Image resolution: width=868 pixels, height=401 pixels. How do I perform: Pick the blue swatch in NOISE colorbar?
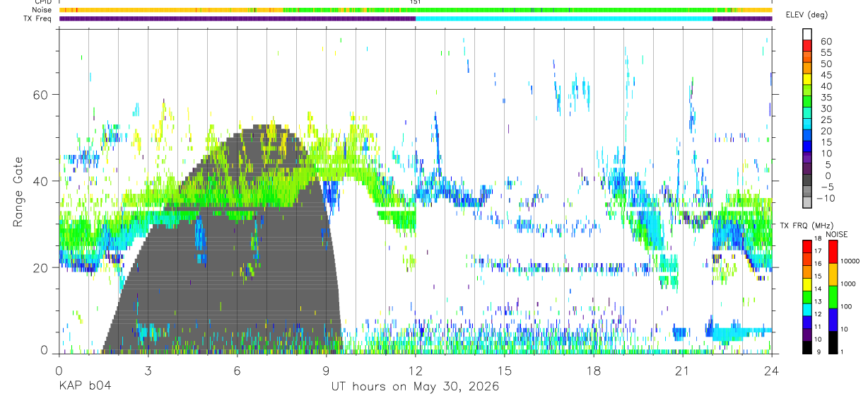(x=833, y=319)
